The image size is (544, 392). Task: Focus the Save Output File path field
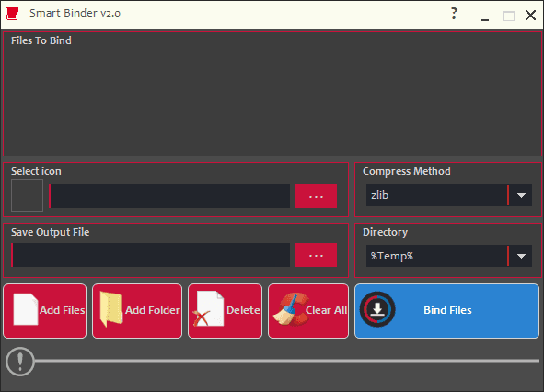click(x=151, y=255)
